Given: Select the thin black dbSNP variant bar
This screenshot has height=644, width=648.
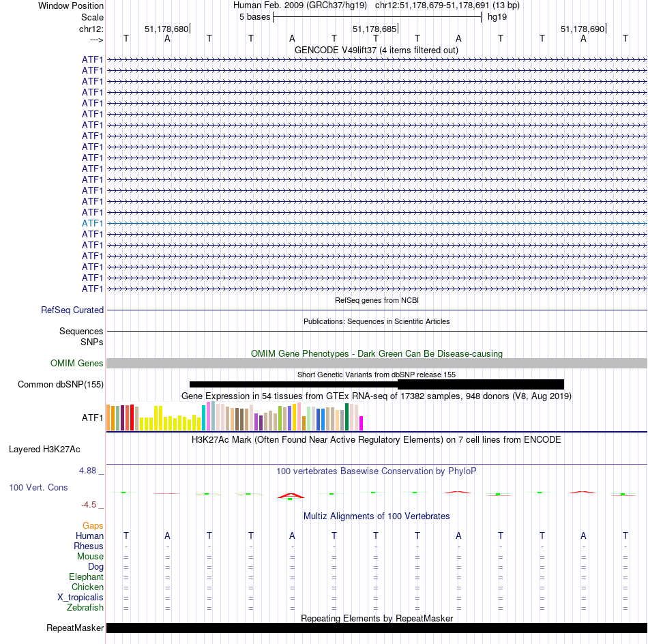Looking at the screenshot, I should (293, 384).
